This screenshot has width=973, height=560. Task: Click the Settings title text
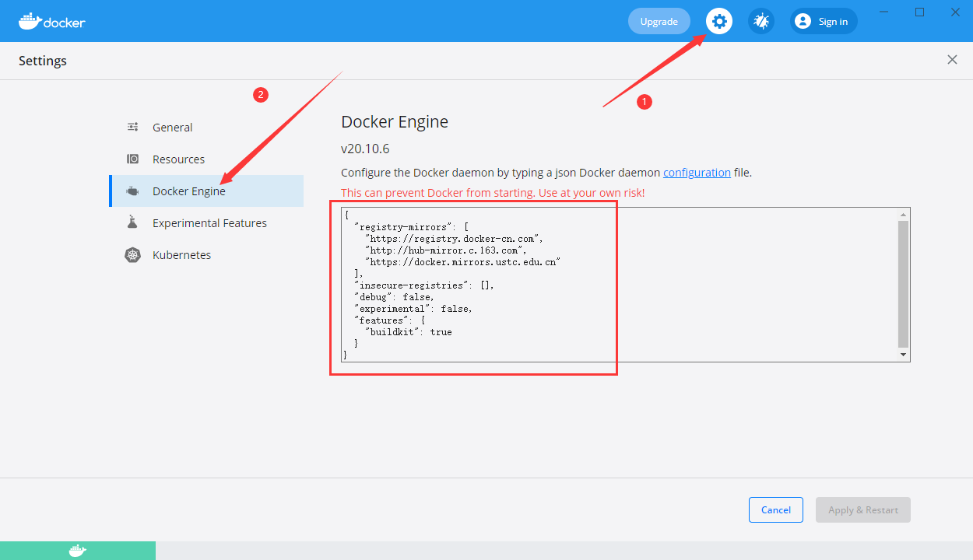point(43,61)
